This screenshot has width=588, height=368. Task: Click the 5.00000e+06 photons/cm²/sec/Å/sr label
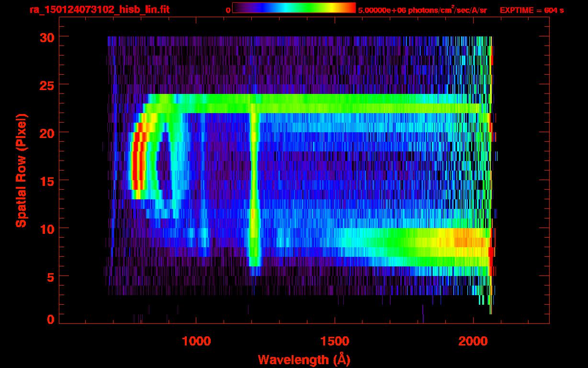(x=422, y=10)
